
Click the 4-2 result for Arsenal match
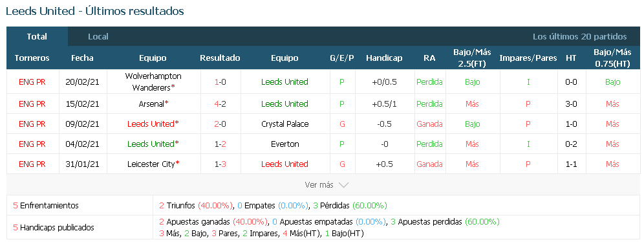pos(220,104)
